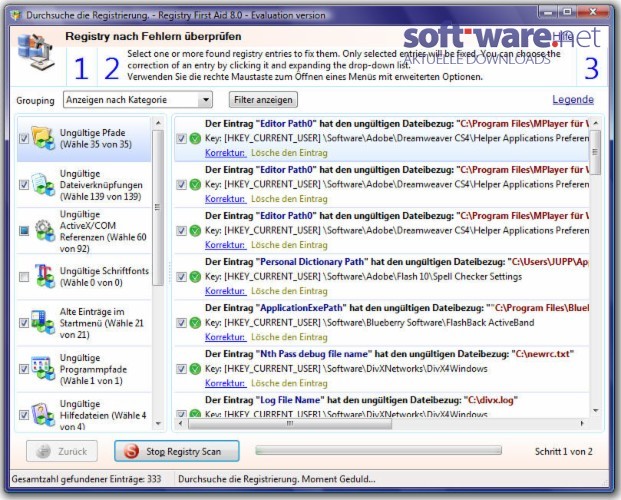Viewport: 621px width, 500px height.
Task: Open the Legende link
Action: tap(573, 99)
